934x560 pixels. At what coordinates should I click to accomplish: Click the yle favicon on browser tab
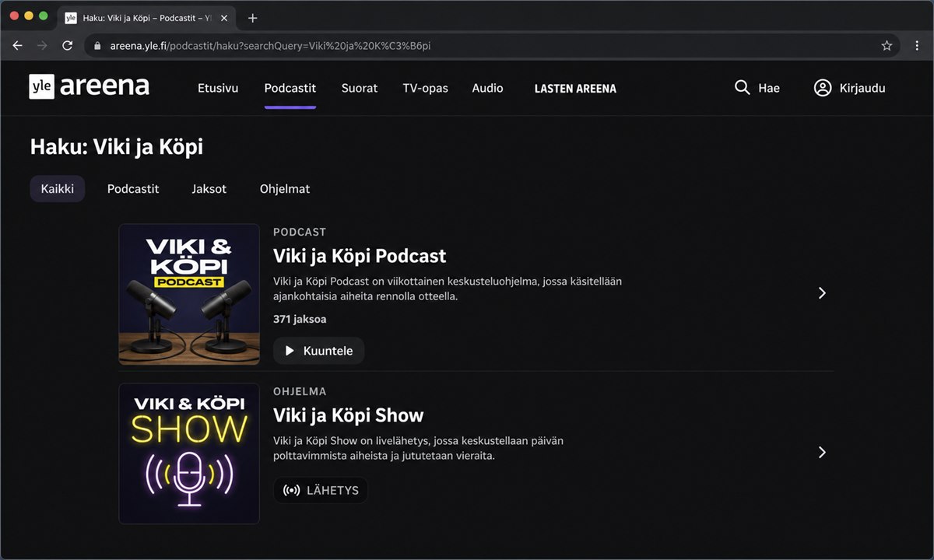click(71, 18)
